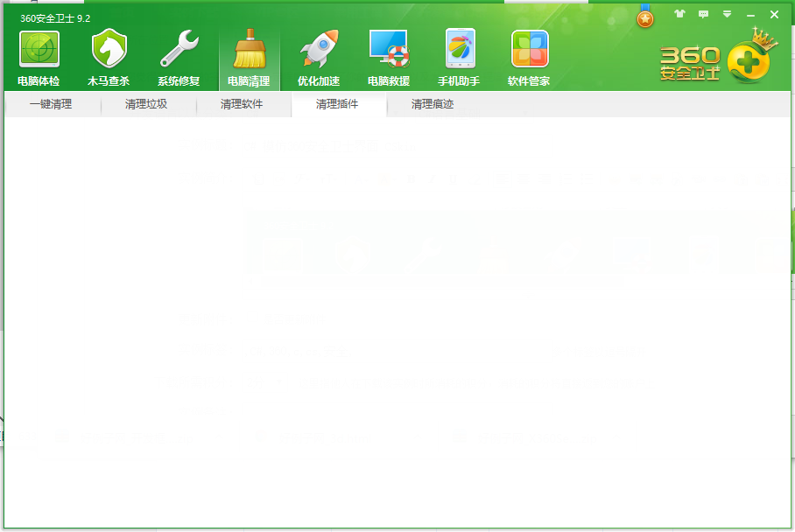
Task: Click the 360安全卫士 crown logo
Action: click(x=719, y=57)
